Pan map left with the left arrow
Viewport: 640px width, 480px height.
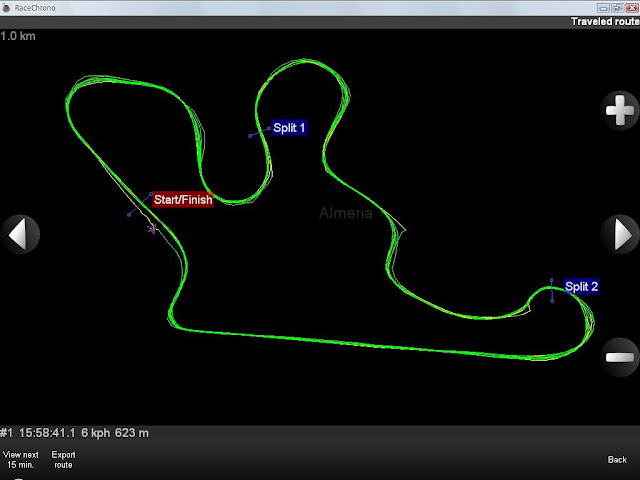(20, 234)
